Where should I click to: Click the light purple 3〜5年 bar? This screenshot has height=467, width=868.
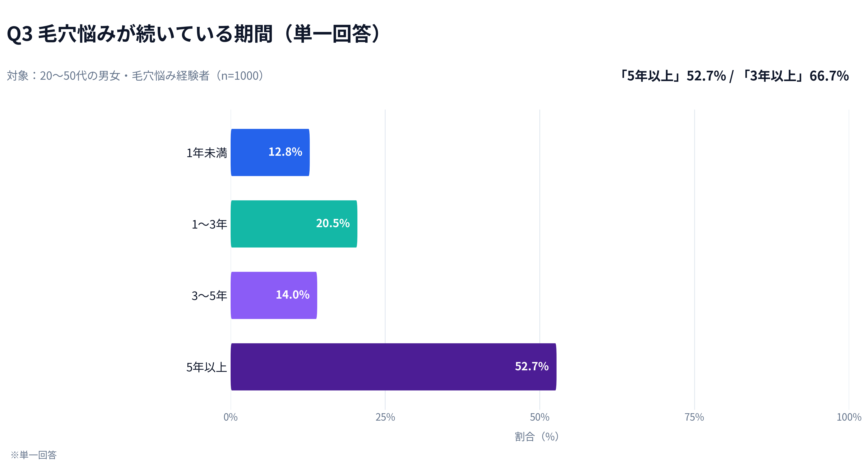coord(274,295)
